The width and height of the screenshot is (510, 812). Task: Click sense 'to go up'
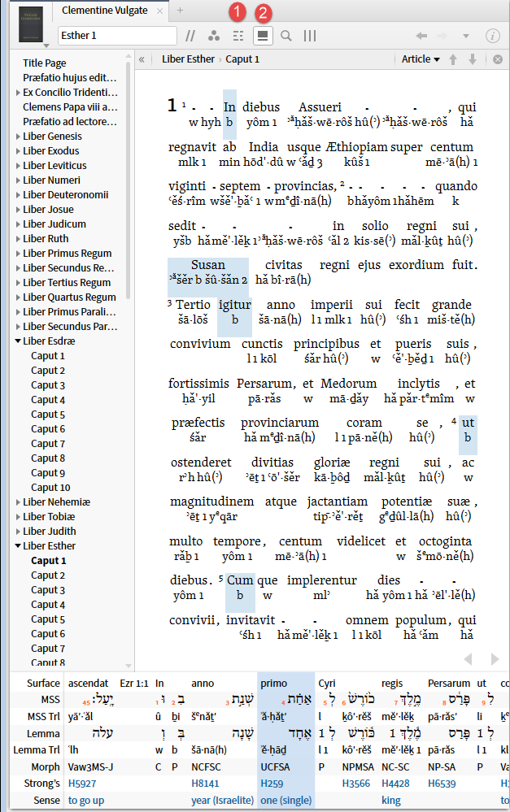86,801
